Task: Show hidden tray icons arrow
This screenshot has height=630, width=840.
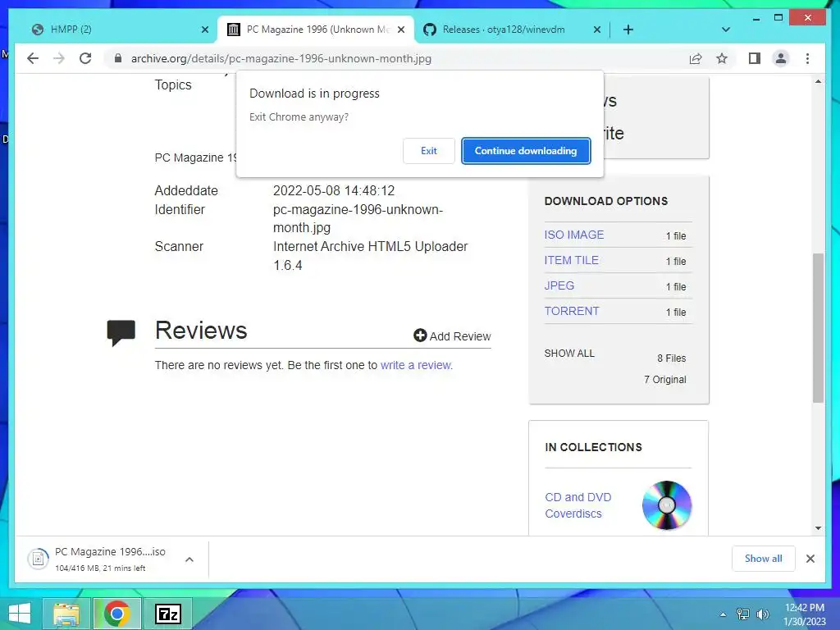Action: coord(724,614)
